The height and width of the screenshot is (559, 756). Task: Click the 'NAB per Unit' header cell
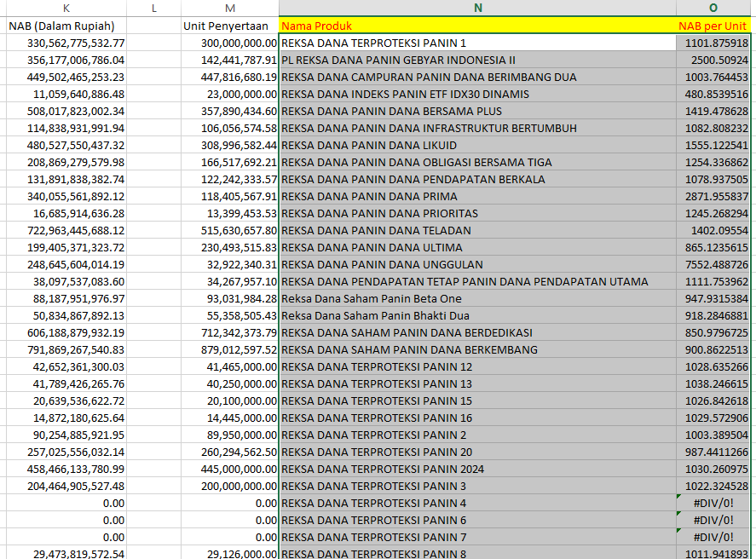713,26
